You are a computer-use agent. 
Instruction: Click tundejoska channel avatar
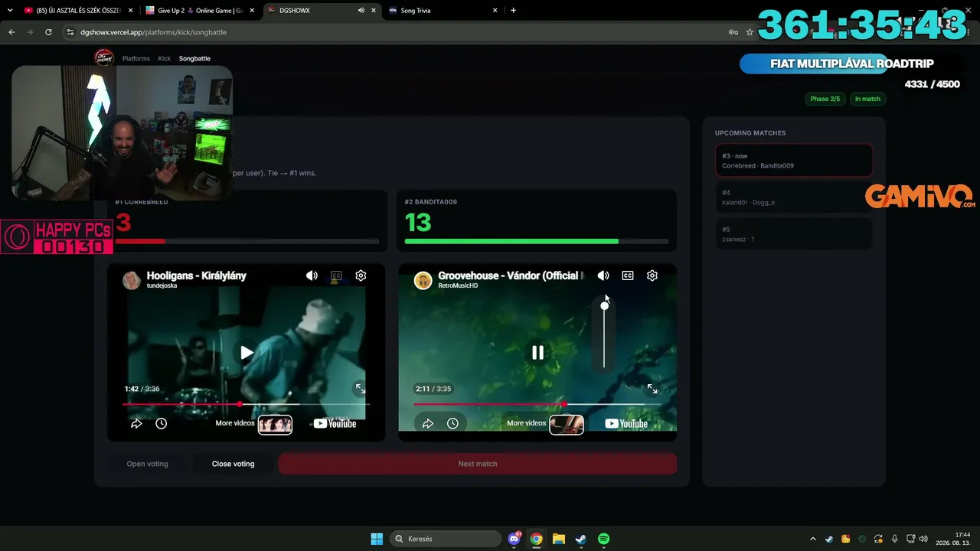tap(132, 280)
